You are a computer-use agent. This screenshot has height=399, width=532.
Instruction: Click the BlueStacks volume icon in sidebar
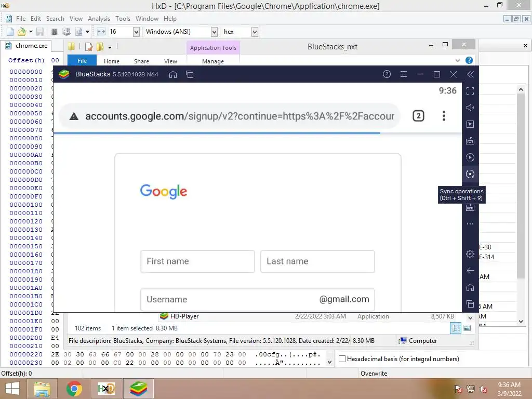pos(470,108)
